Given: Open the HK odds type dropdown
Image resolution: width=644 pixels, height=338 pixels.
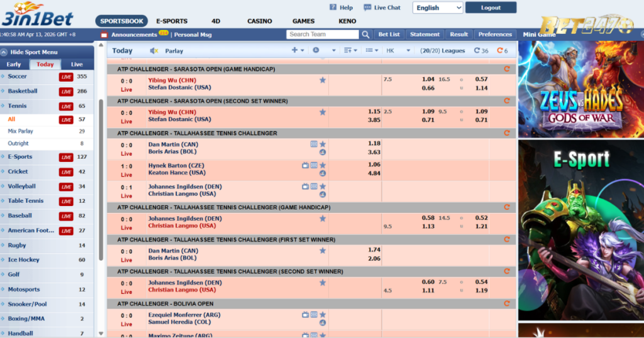Looking at the screenshot, I should (x=398, y=50).
